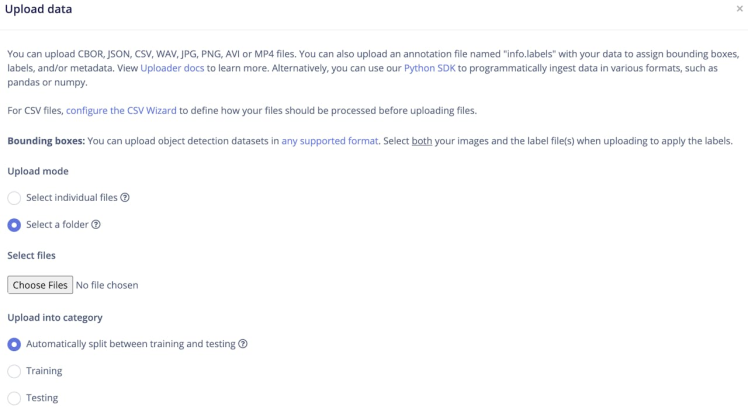The height and width of the screenshot is (420, 748).
Task: Choose the Select individual files option
Action: click(x=14, y=198)
